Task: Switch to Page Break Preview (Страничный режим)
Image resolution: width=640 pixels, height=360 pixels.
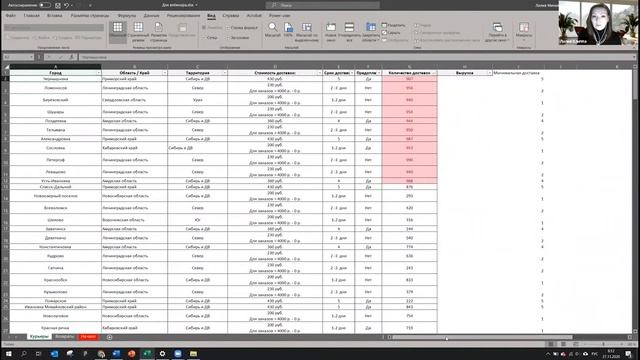Action: point(138,32)
